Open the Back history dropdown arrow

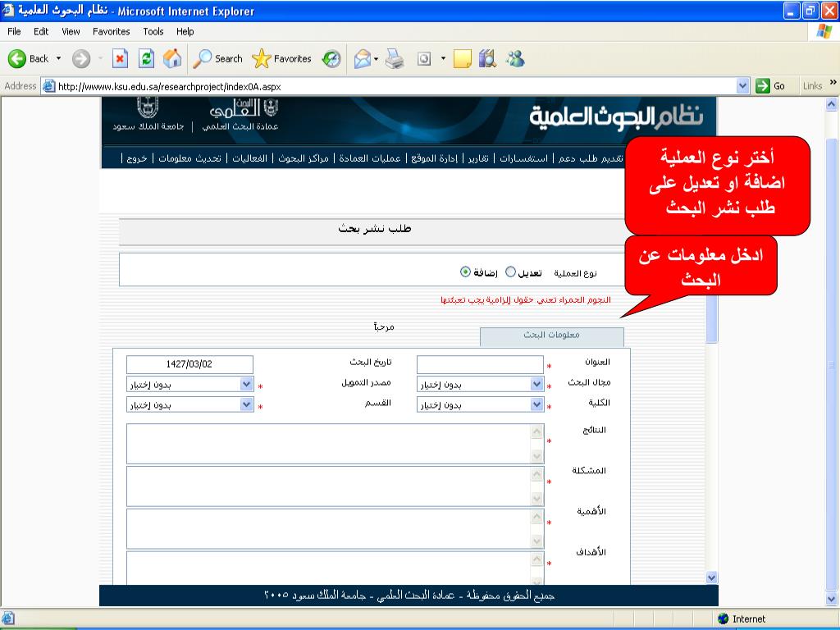pos(58,59)
